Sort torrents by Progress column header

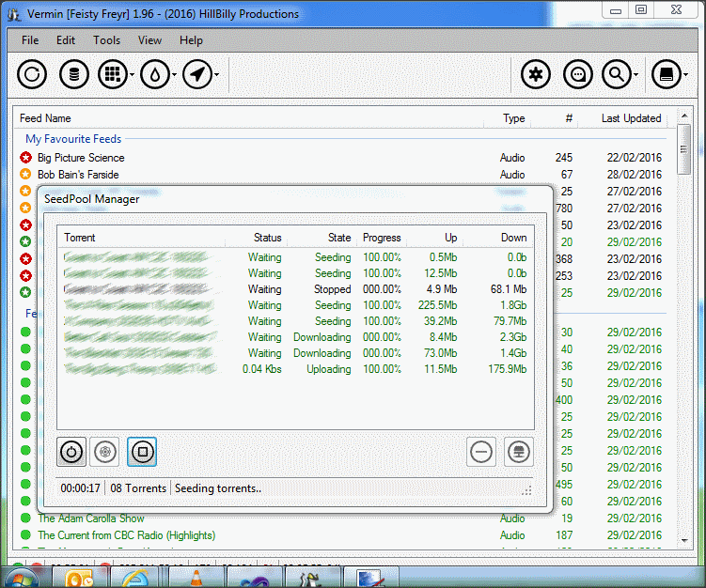[x=382, y=237]
